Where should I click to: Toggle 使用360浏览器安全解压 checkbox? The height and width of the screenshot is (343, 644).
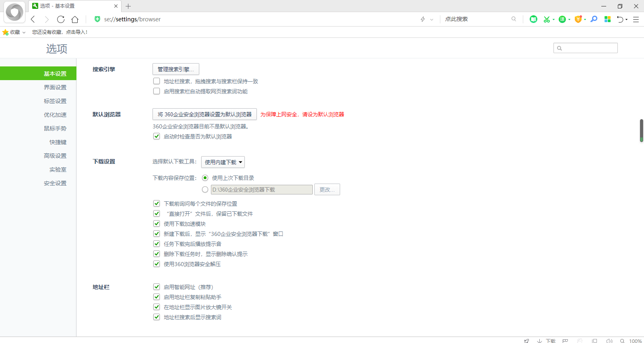(157, 264)
